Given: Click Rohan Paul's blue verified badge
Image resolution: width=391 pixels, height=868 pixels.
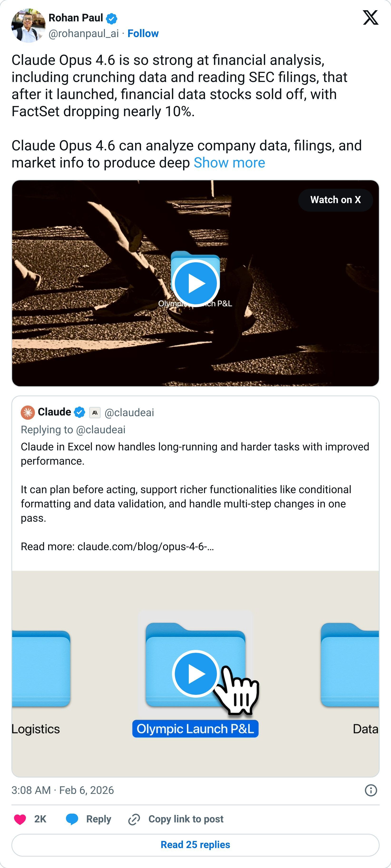Looking at the screenshot, I should pyautogui.click(x=112, y=18).
